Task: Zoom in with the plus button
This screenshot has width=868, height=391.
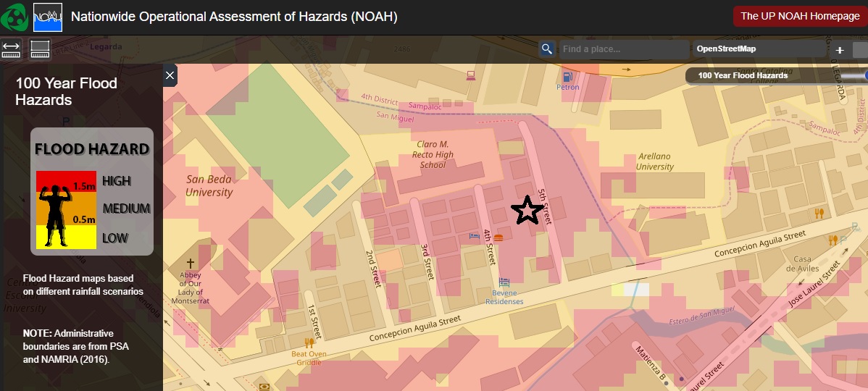Action: coord(840,50)
